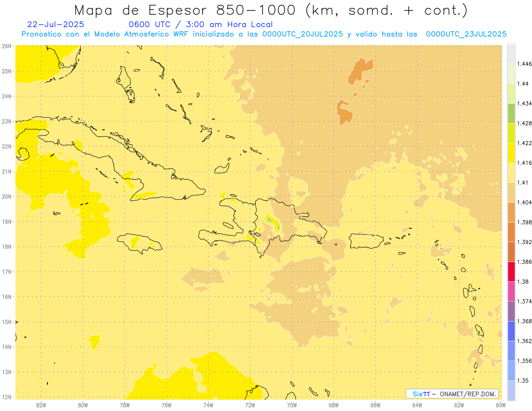Click the '1.404' legend value
Screen dimensions: 532x411
[x=525, y=202]
